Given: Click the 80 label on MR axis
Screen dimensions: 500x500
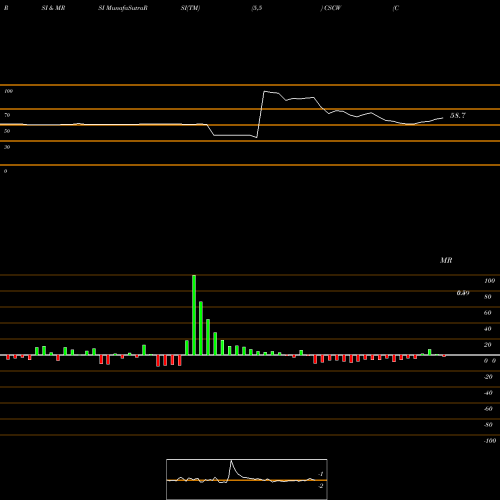Looking at the screenshot, I should [488, 297].
